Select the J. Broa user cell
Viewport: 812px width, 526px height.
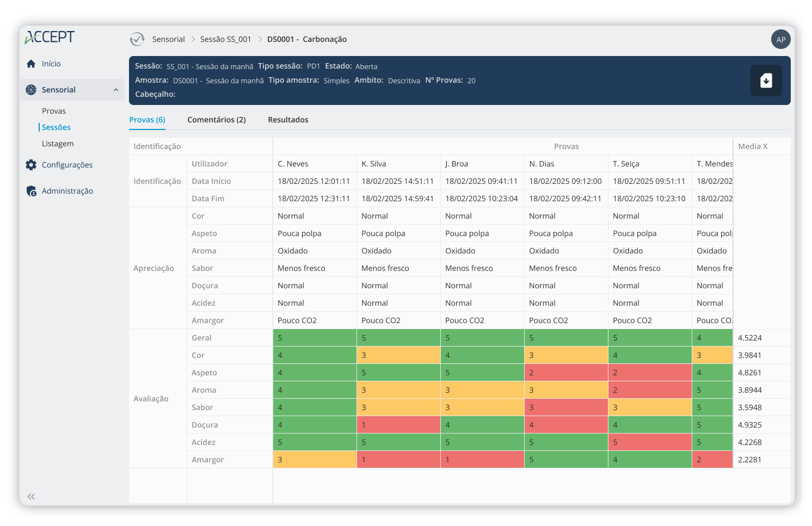tap(482, 164)
